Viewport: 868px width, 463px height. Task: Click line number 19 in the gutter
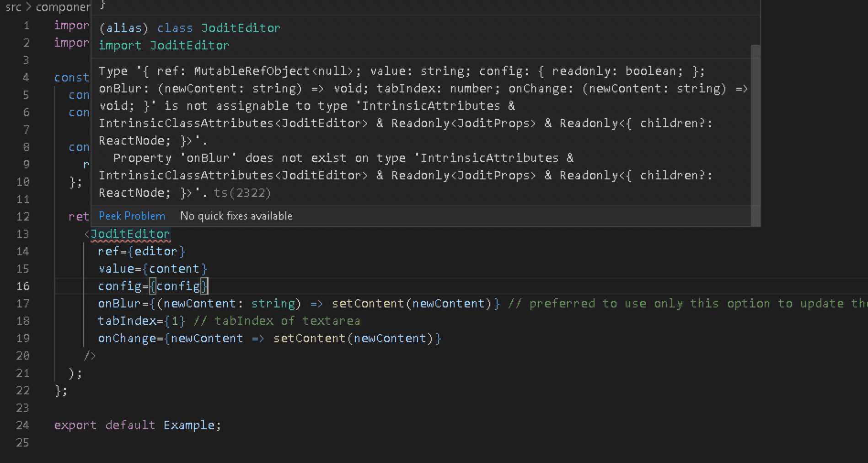pyautogui.click(x=23, y=339)
